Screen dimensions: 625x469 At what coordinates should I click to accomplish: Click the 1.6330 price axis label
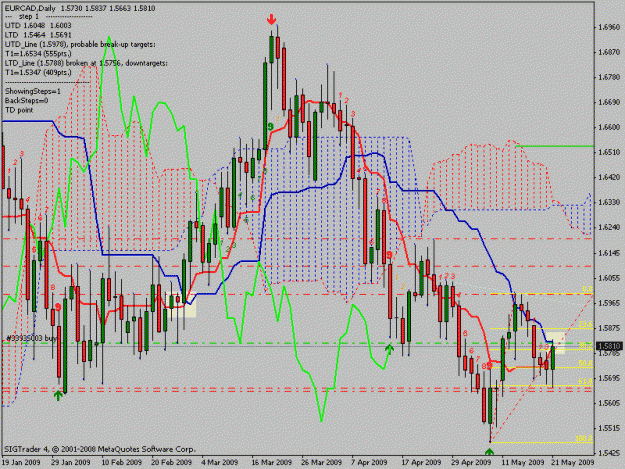(x=609, y=202)
